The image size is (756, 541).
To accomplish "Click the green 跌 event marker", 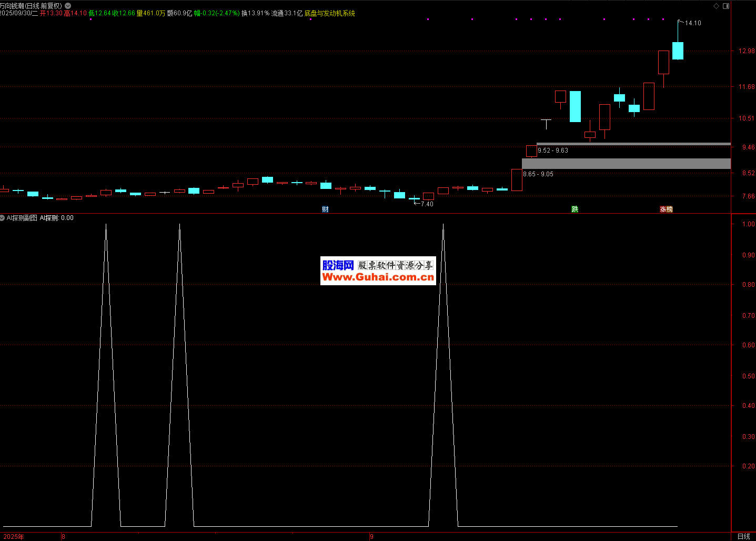I will click(574, 209).
